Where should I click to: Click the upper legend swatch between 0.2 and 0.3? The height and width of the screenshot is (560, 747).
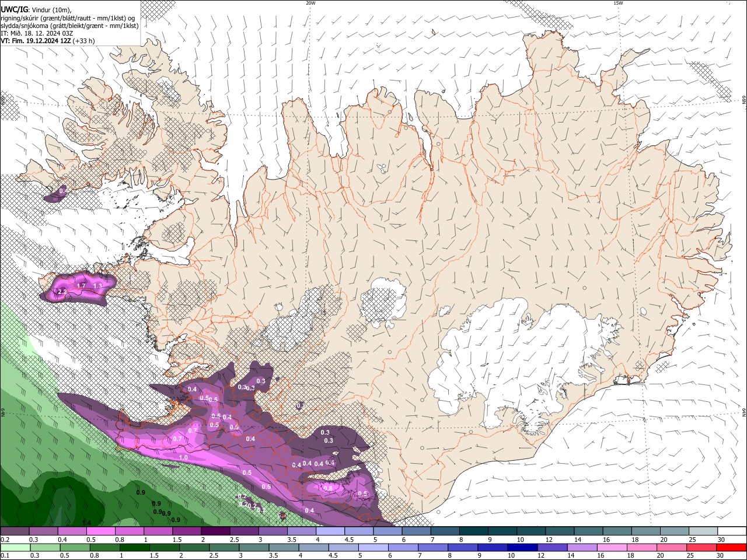(x=15, y=531)
